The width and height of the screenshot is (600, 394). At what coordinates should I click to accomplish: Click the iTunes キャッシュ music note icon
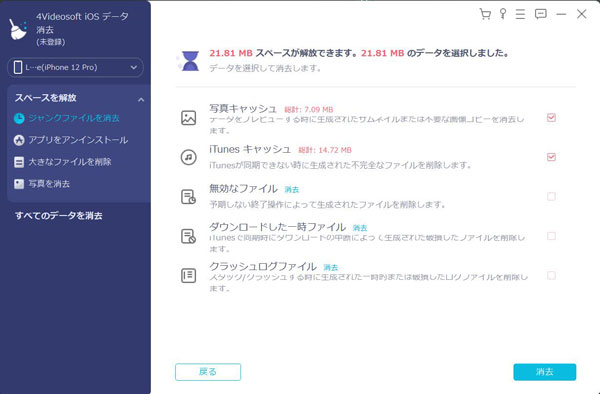click(189, 157)
